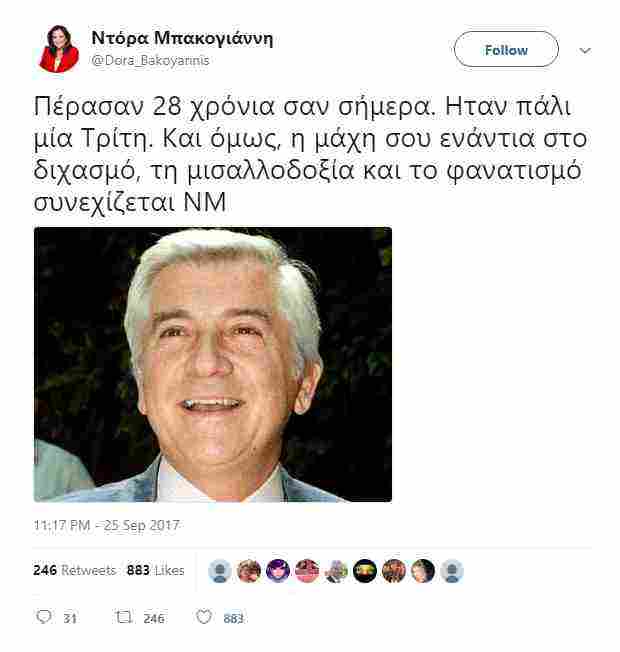Screen dimensions: 620x652
Task: Click the 883 count beside heart
Action: coord(233,619)
